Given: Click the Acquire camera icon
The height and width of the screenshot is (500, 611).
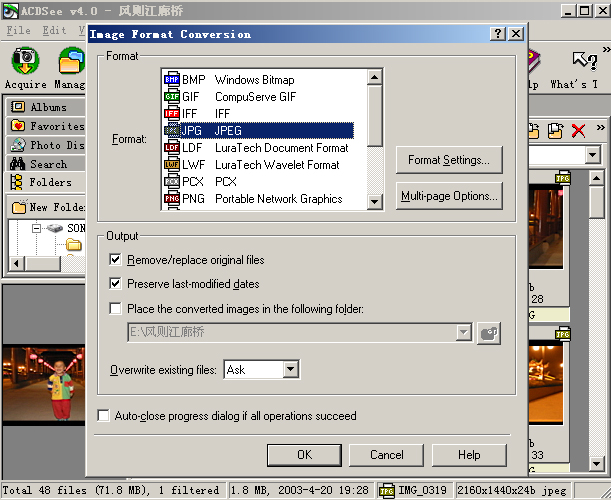Looking at the screenshot, I should (x=25, y=60).
